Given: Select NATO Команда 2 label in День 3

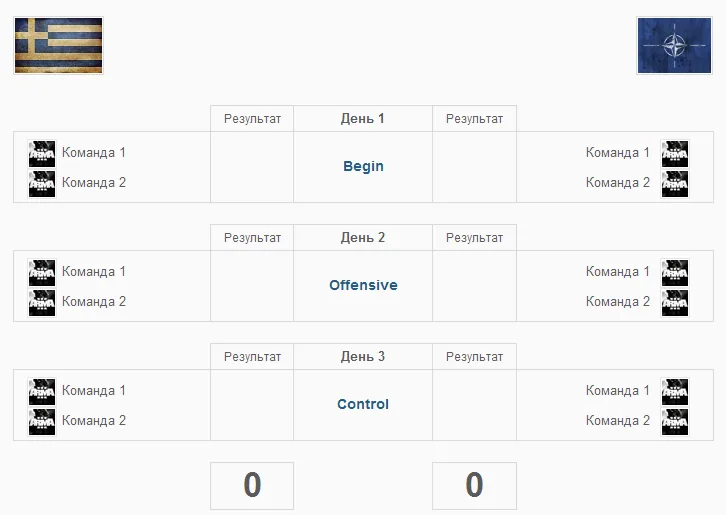Looking at the screenshot, I should tap(618, 421).
